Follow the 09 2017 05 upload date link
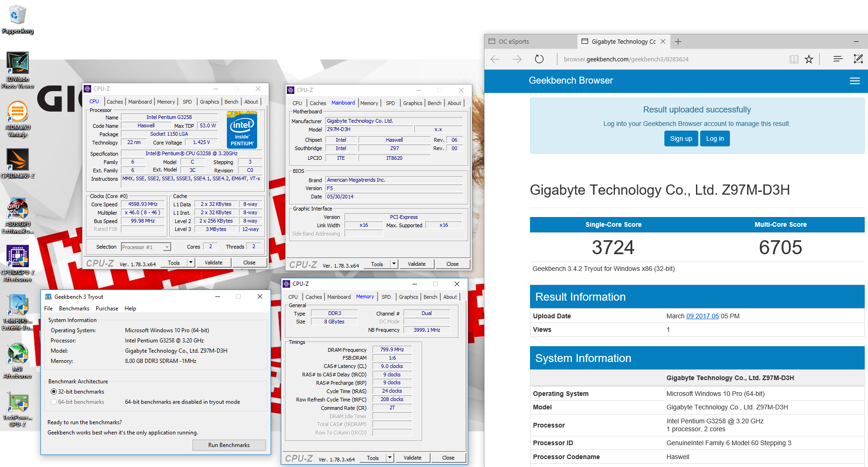Viewport: 868px width, 467px height. pos(702,316)
